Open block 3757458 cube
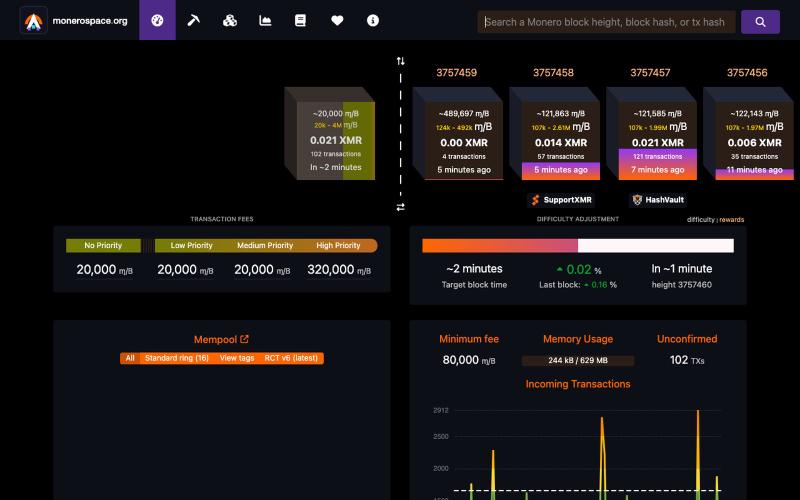This screenshot has width=800, height=500. coord(555,133)
